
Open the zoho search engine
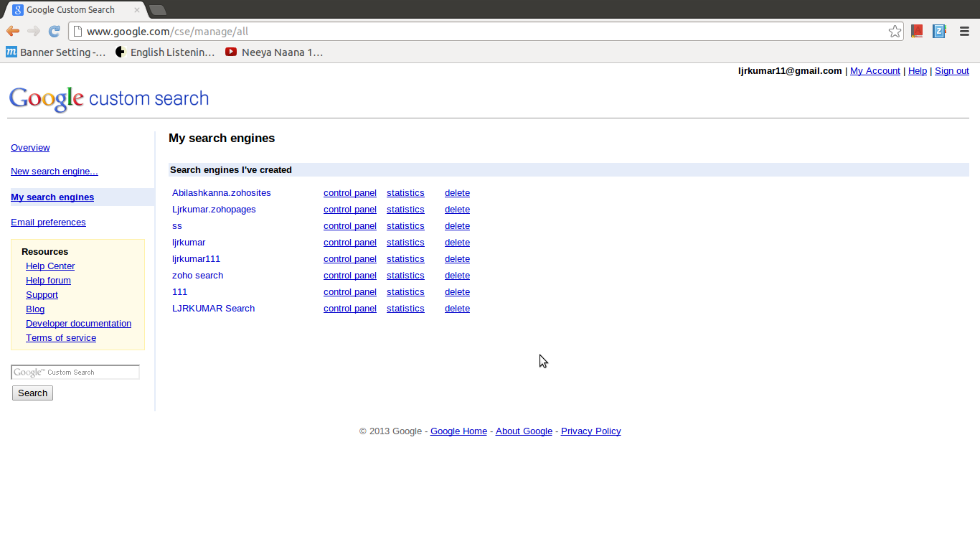[x=197, y=276]
